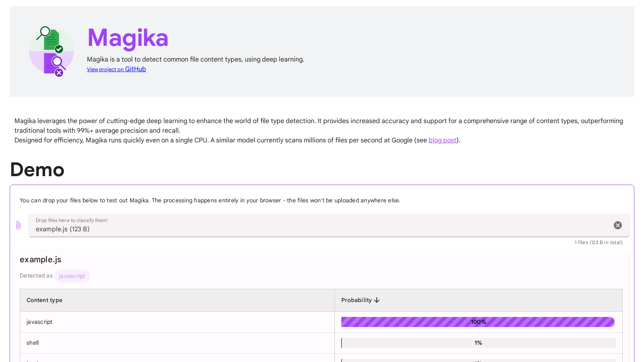Click the Detected as label
This screenshot has width=644, height=362.
coord(36,276)
